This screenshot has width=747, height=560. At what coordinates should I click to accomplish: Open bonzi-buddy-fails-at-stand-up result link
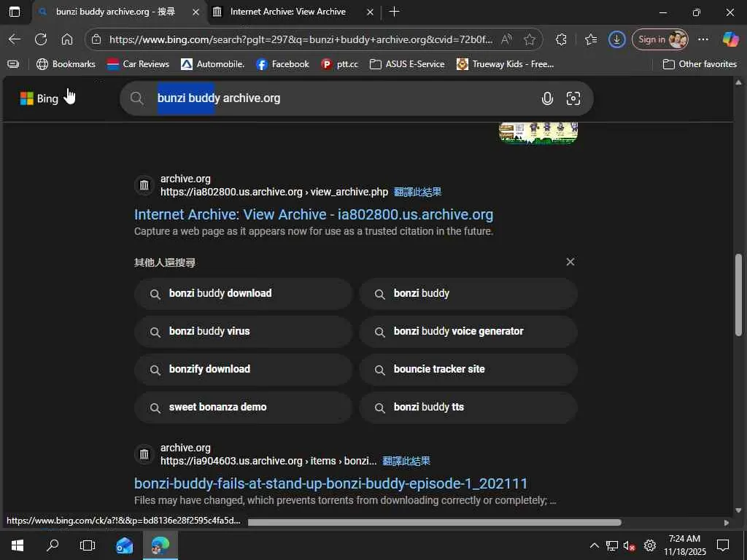click(330, 483)
